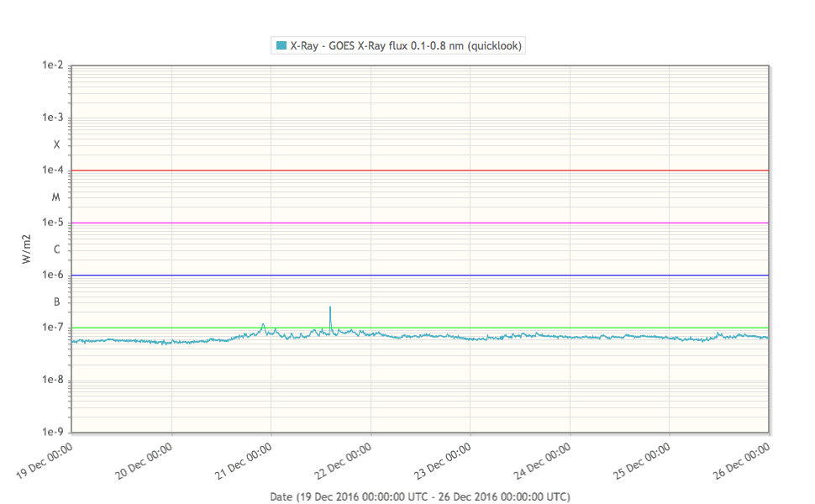Click the magenta 1e-5 threshold line
This screenshot has height=504, width=815.
tap(420, 223)
